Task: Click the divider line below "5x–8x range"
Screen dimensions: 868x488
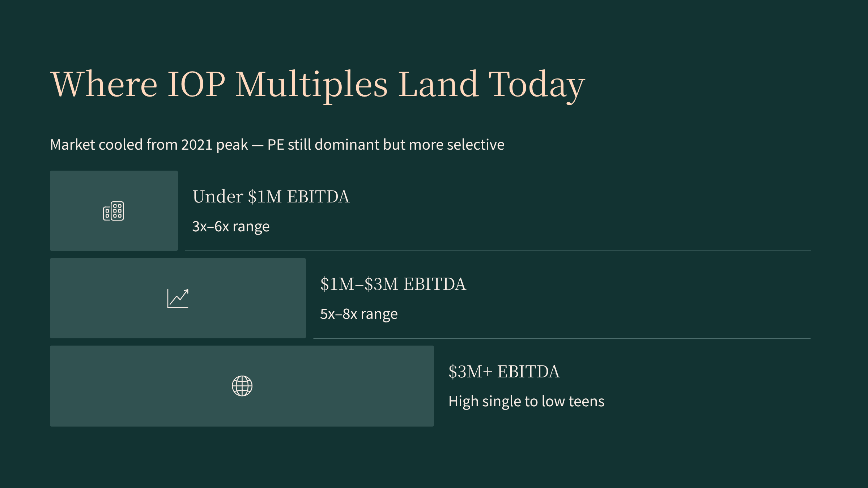Action: 562,338
